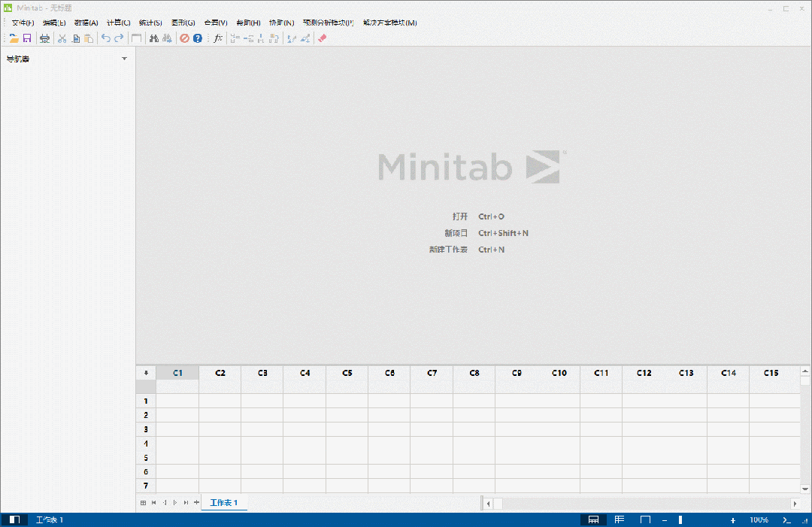Toggle the navigator pane icon in status bar

point(14,519)
